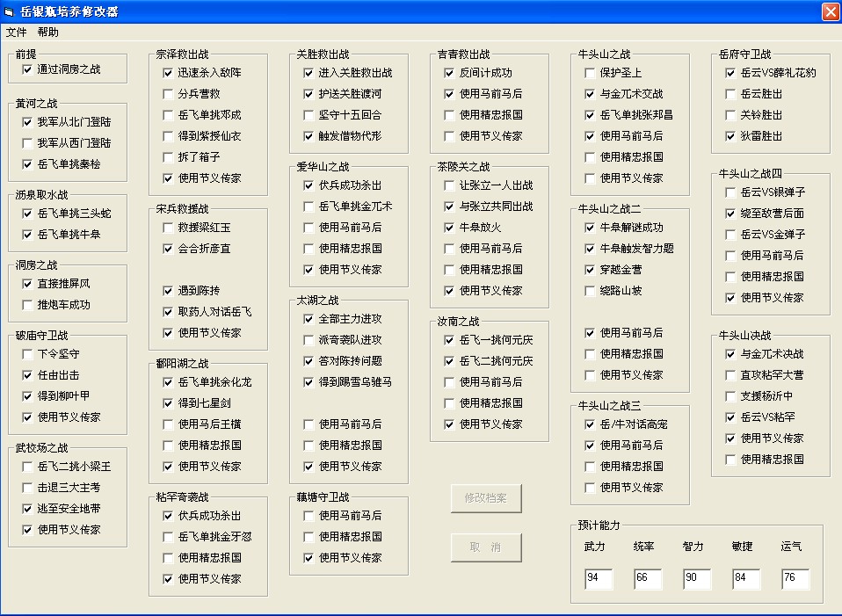Focus the 运气 value field
842x616 pixels.
point(795,578)
